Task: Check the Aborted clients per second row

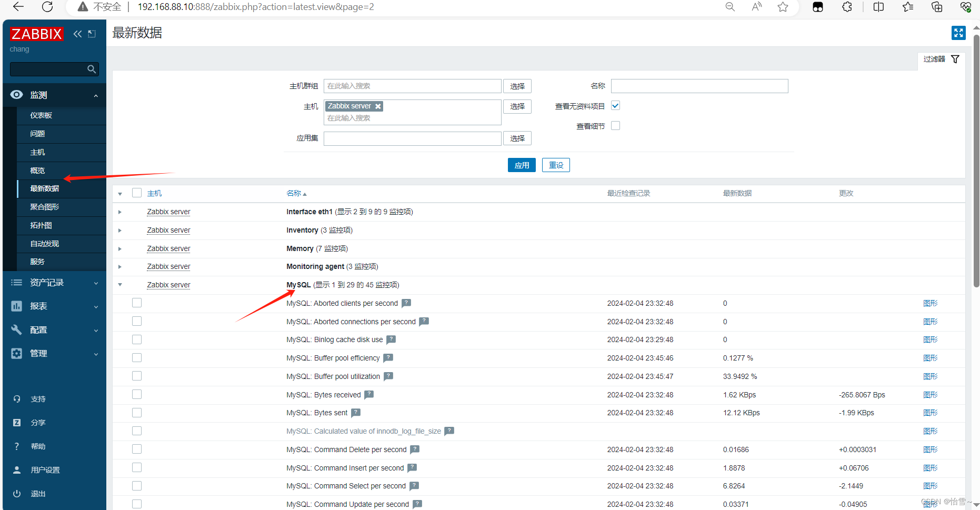Action: pyautogui.click(x=137, y=303)
